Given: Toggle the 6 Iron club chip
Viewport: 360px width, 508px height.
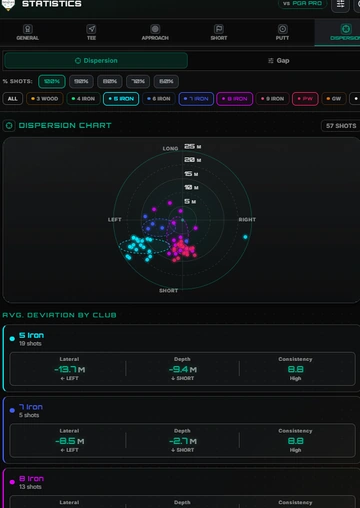Looking at the screenshot, I should tap(159, 99).
